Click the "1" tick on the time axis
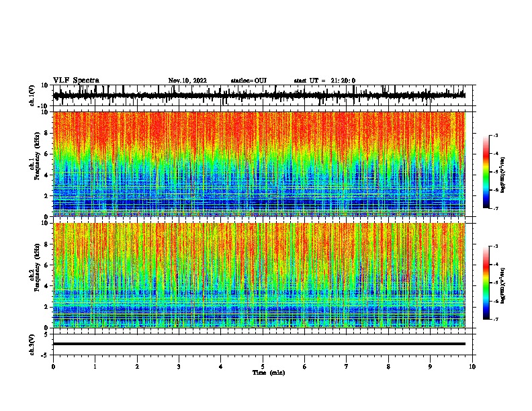532x411 pixels. tap(95, 367)
